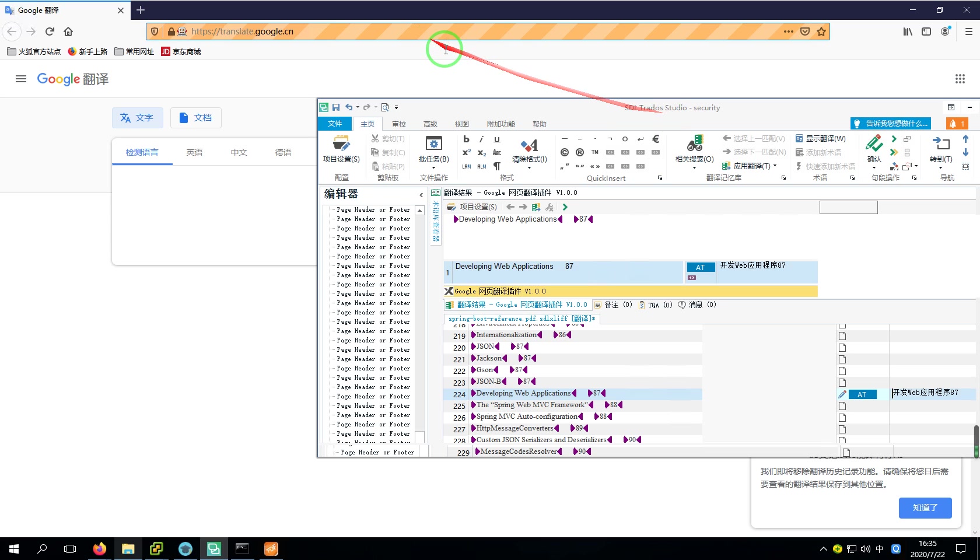Click the AT status of segment 224
Screen dimensions: 980x560
point(862,395)
